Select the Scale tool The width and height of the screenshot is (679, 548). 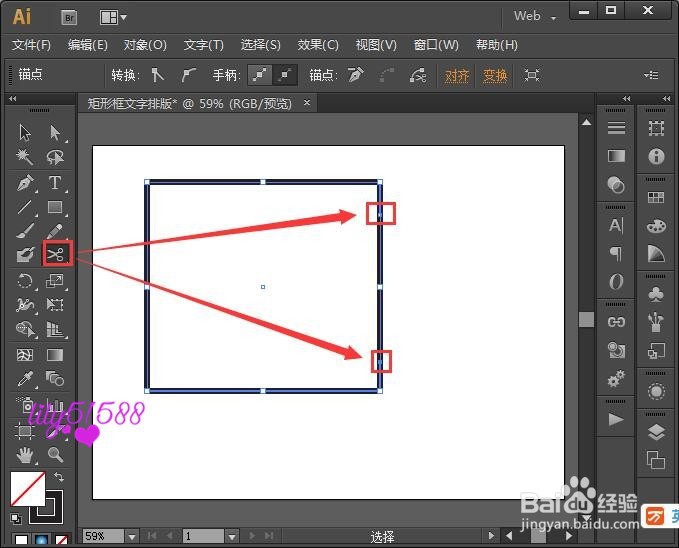pyautogui.click(x=55, y=281)
